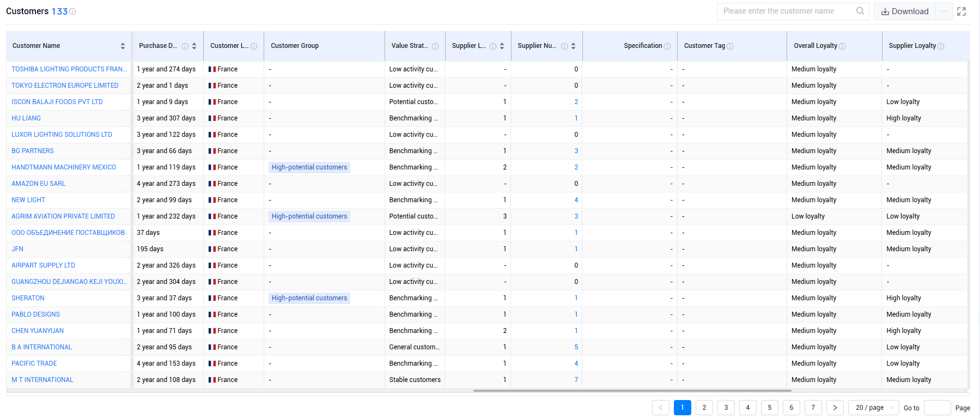
Task: Click info icon next to Customers 133
Action: (x=73, y=11)
